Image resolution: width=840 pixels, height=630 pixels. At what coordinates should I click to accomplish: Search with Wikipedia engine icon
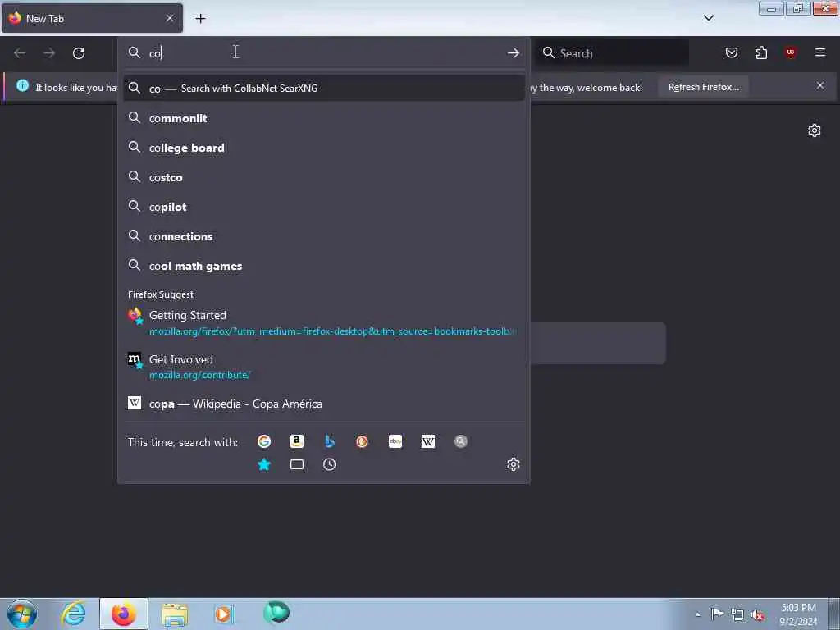[428, 441]
